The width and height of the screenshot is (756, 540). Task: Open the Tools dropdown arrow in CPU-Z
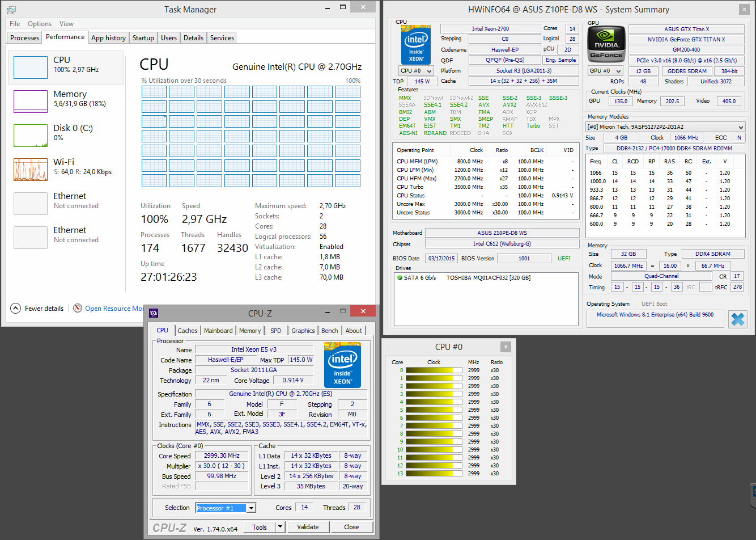pos(280,527)
